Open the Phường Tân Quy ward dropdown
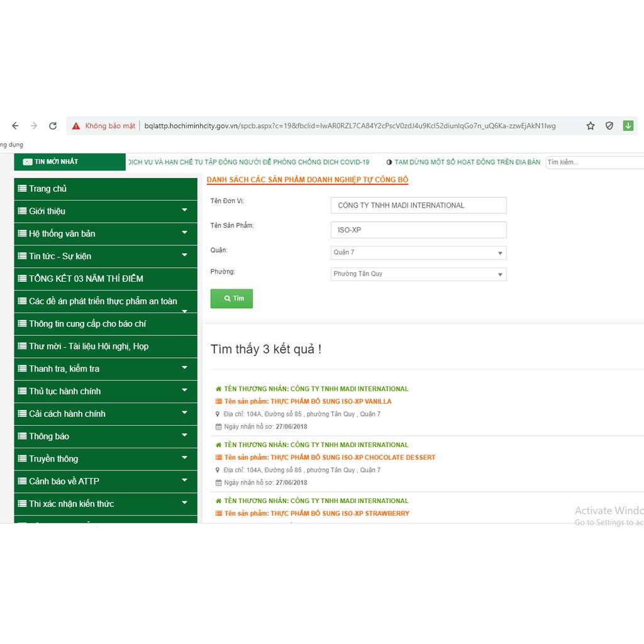This screenshot has height=644, width=644. click(418, 274)
